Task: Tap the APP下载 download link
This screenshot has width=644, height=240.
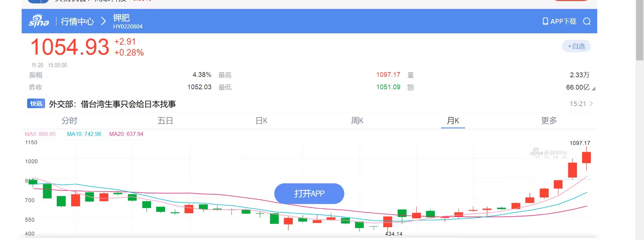Action: click(x=560, y=21)
